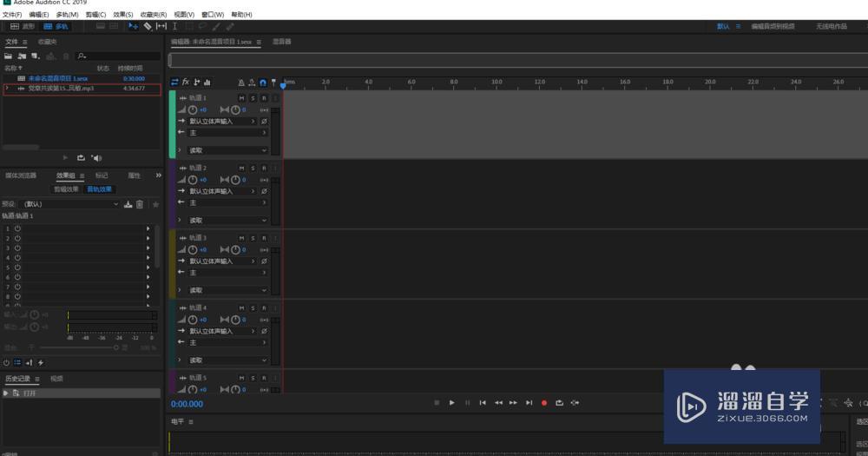Show the EQ view in editor
Screen dimensions: 868x456
207,82
